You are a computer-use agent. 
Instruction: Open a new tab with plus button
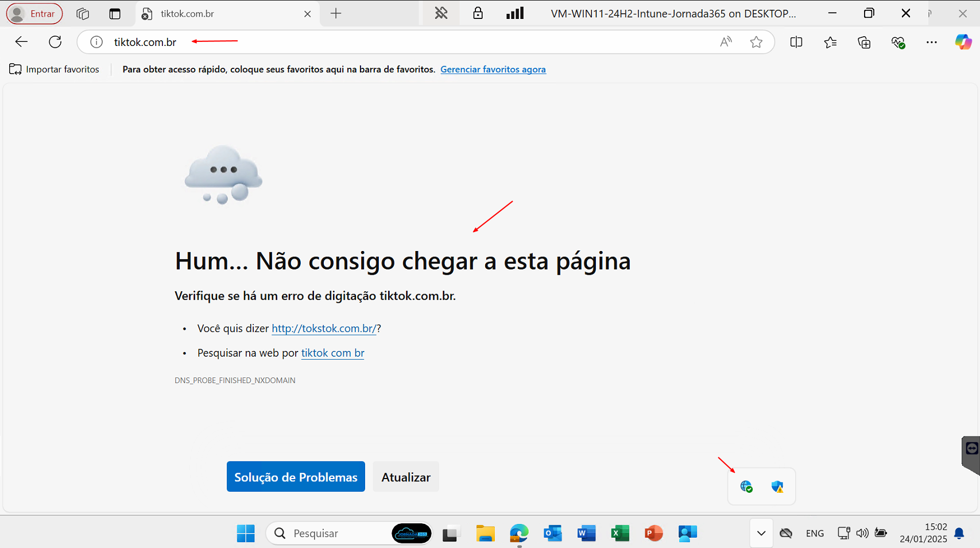[x=336, y=13]
